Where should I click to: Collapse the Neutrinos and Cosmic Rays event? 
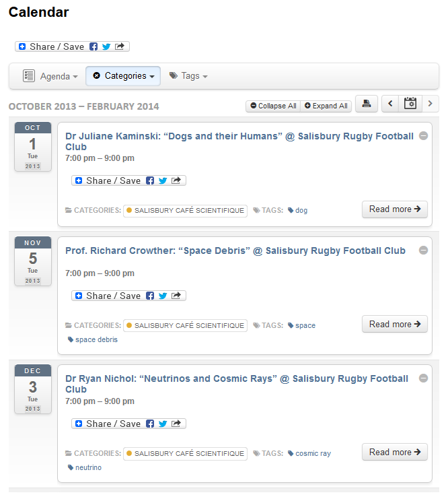point(423,378)
